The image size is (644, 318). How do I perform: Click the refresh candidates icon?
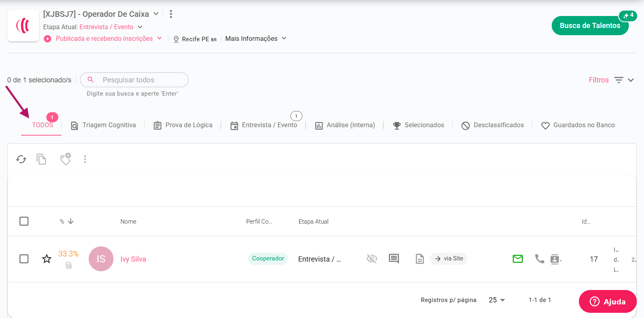21,159
